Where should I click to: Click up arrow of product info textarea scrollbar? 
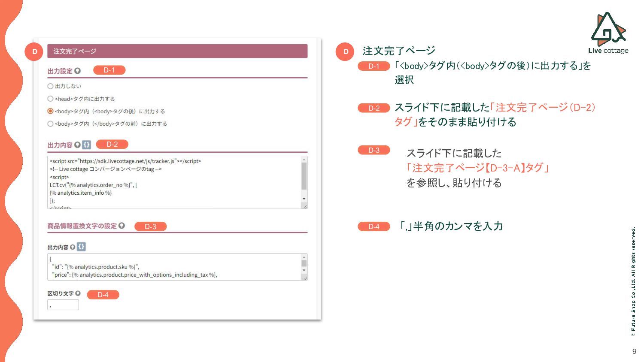(304, 257)
